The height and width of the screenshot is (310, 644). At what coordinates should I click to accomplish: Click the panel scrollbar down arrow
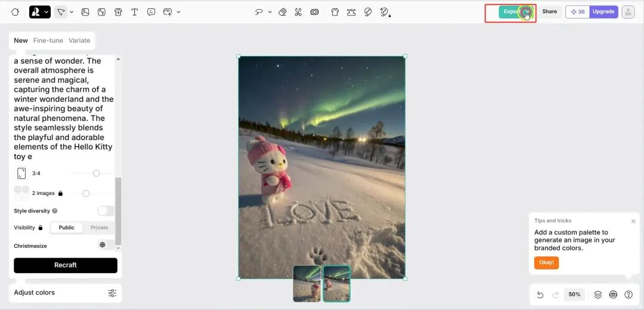[x=118, y=248]
